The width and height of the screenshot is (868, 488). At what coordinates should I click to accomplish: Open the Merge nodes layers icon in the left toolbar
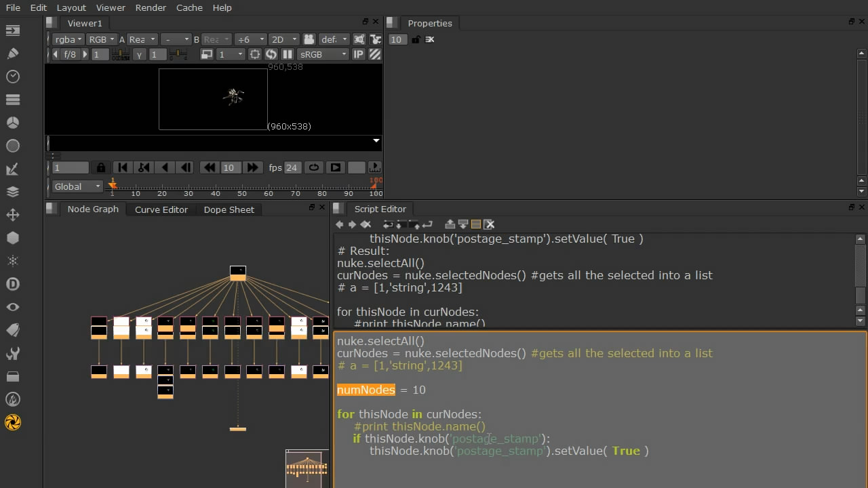coord(12,192)
